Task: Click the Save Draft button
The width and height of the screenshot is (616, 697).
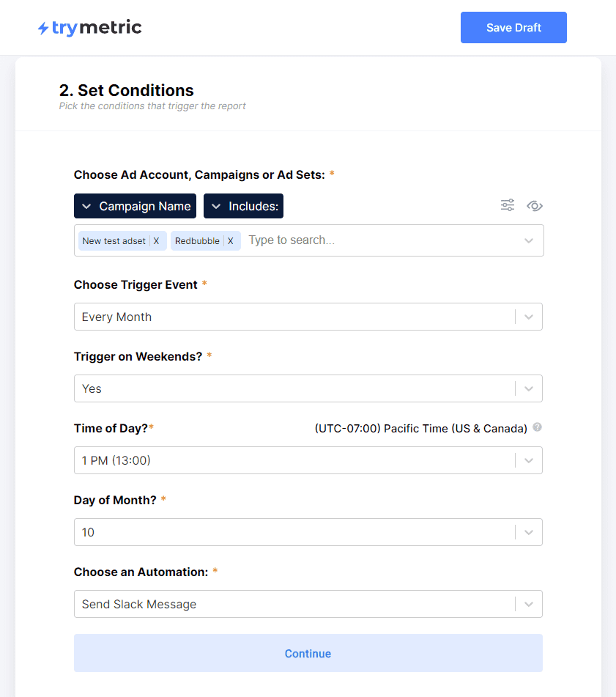Action: 513,28
